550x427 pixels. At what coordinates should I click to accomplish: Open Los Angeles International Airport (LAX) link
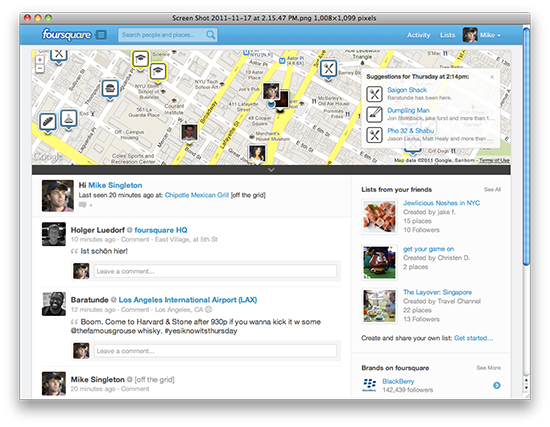pos(188,300)
